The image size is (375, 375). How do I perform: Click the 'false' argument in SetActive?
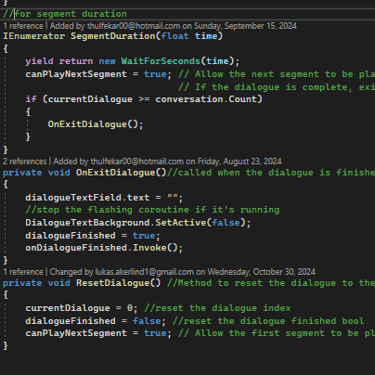(x=226, y=223)
